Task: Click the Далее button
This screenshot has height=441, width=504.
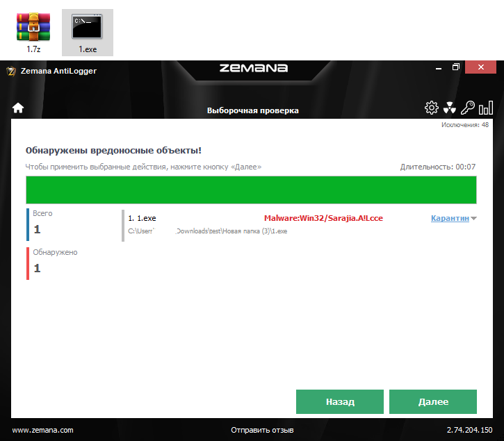Action: coord(433,401)
